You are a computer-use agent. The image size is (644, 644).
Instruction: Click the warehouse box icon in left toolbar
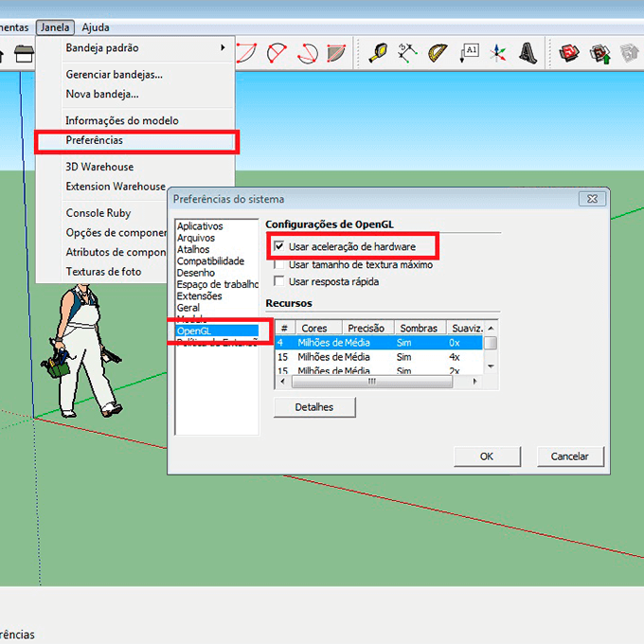(24, 53)
